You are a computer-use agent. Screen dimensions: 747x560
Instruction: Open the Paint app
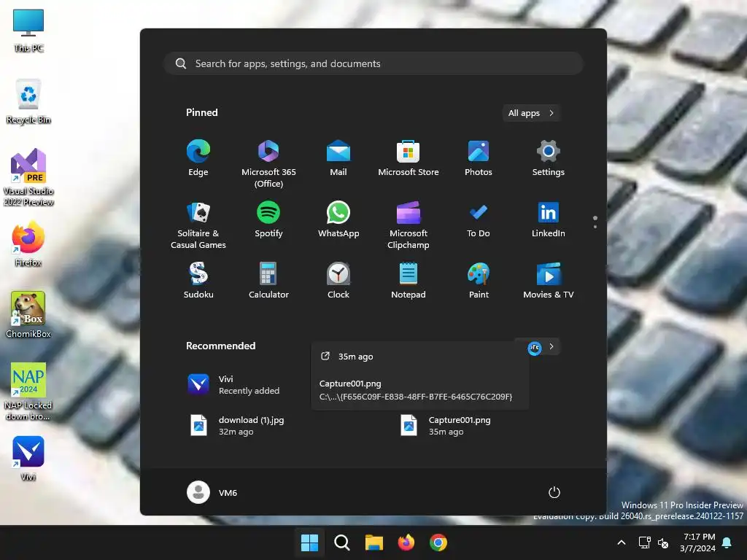tap(479, 281)
